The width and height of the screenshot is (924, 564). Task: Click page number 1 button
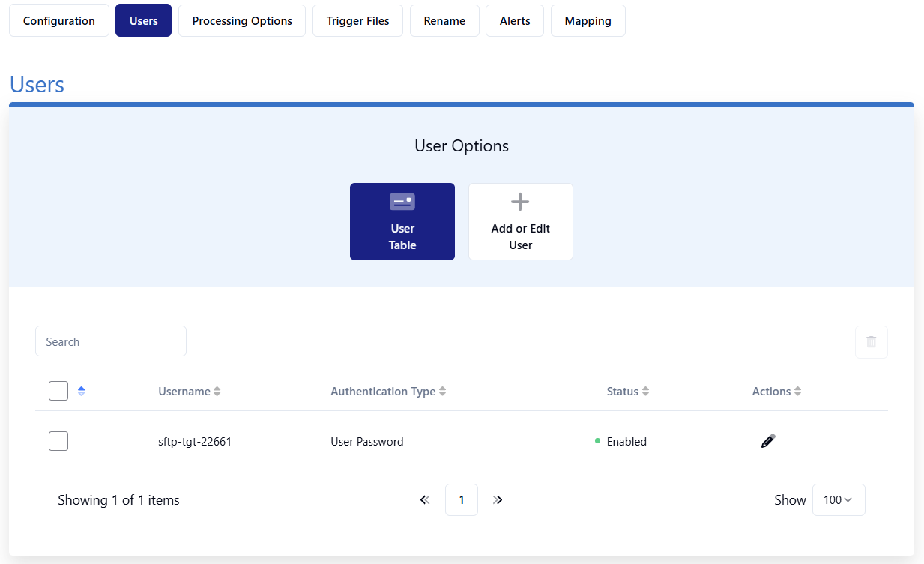point(462,500)
